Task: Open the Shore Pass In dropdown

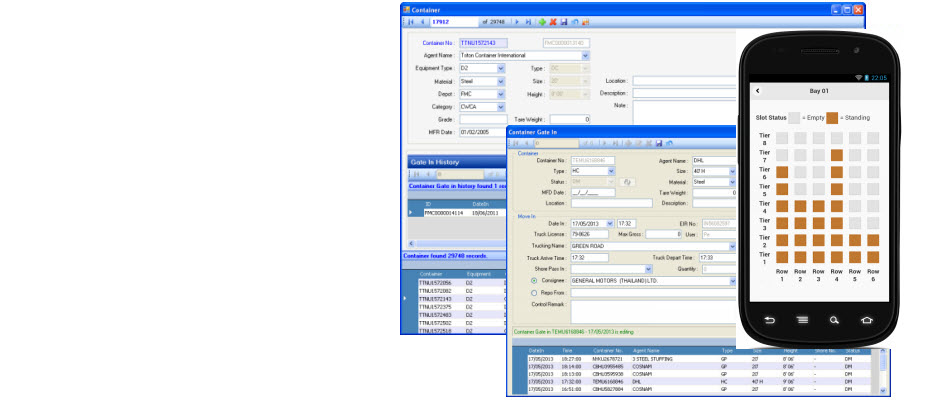Action: pyautogui.click(x=649, y=269)
